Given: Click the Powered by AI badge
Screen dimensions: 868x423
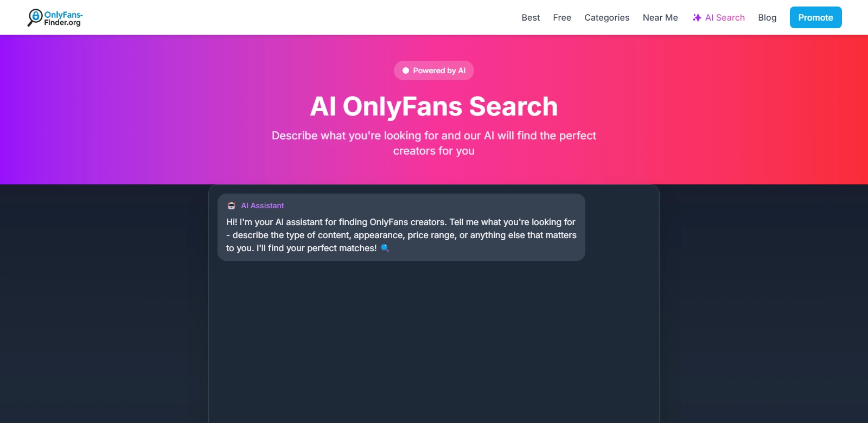Looking at the screenshot, I should (x=434, y=70).
